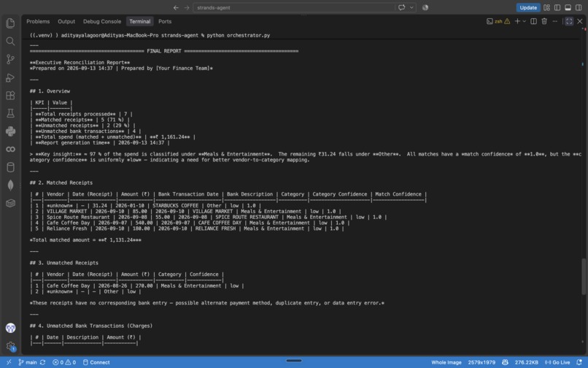This screenshot has height=368, width=588.
Task: Click the 'Total matched amount' line
Action: [85, 240]
